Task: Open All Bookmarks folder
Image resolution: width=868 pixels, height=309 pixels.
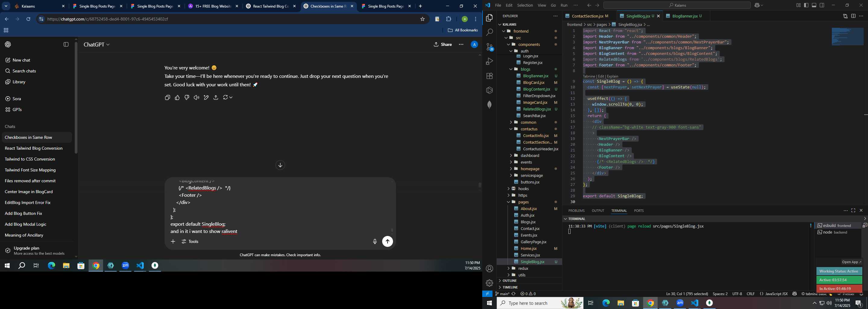Action: pyautogui.click(x=463, y=30)
